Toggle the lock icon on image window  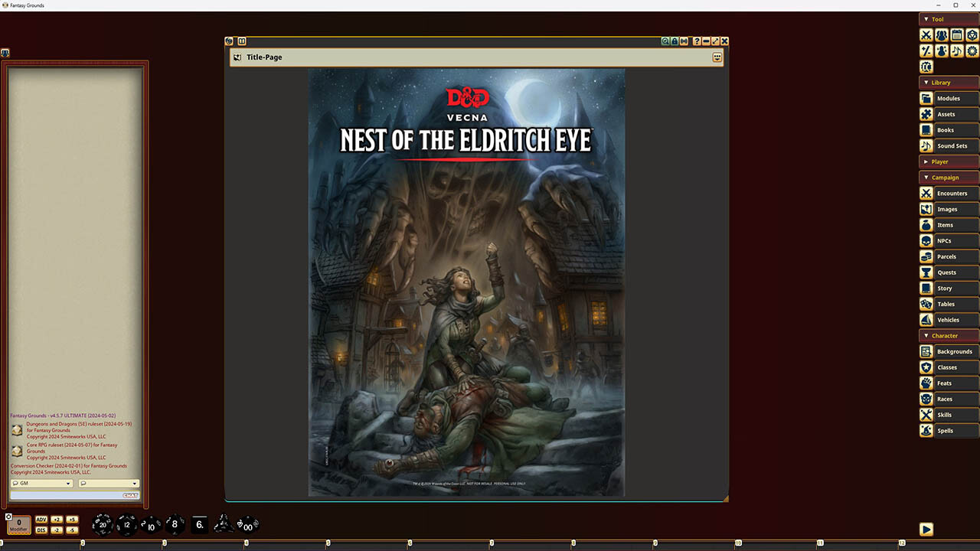[675, 41]
